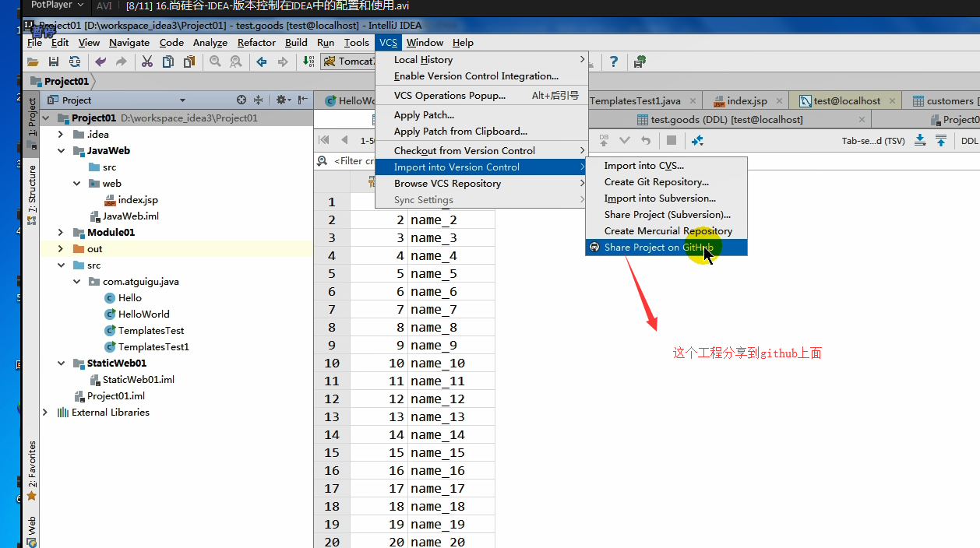
Task: Open Project panel settings gear
Action: (282, 100)
